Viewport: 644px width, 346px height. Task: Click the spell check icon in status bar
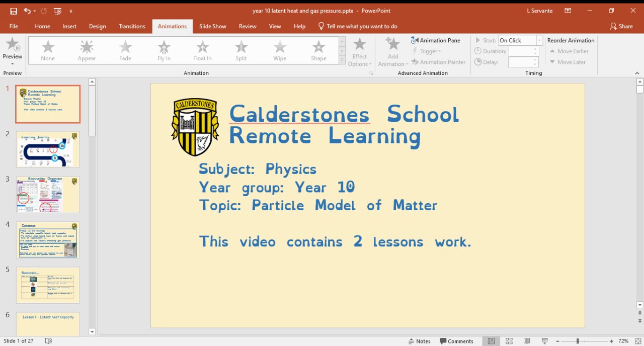(48, 341)
